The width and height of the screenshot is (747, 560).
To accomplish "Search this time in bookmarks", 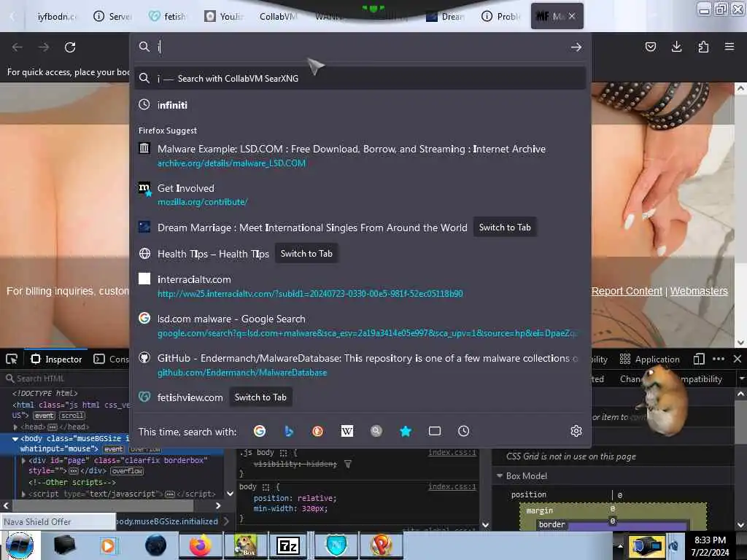I will point(406,432).
